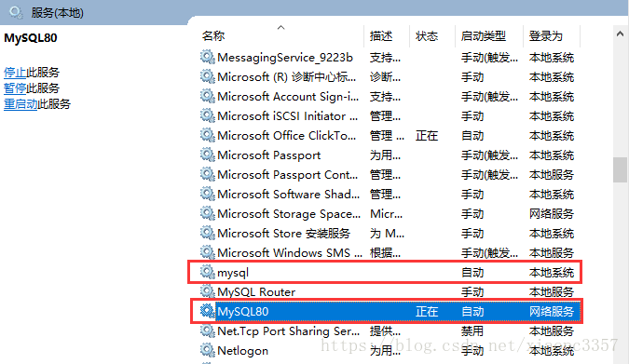Click the MessagingService_9223b gear icon
629x364 pixels.
click(x=208, y=57)
